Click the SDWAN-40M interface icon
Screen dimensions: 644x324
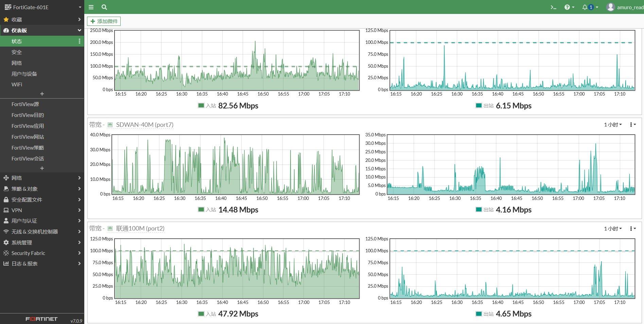[110, 125]
